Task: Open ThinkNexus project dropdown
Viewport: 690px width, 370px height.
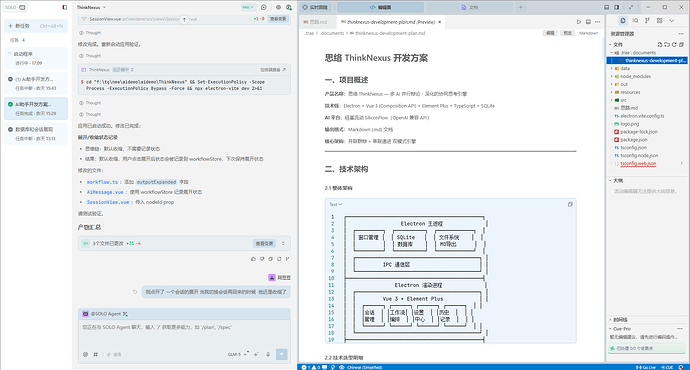Action: (x=92, y=7)
